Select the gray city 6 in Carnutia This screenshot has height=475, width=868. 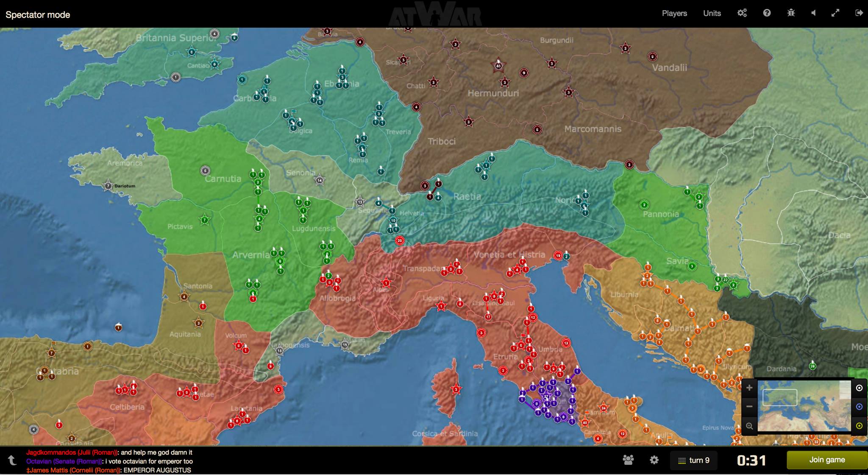[x=205, y=170]
